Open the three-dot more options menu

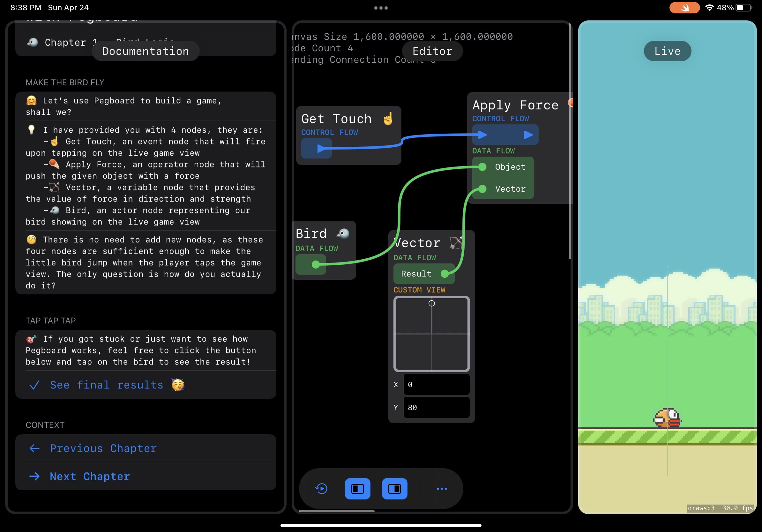tap(441, 489)
